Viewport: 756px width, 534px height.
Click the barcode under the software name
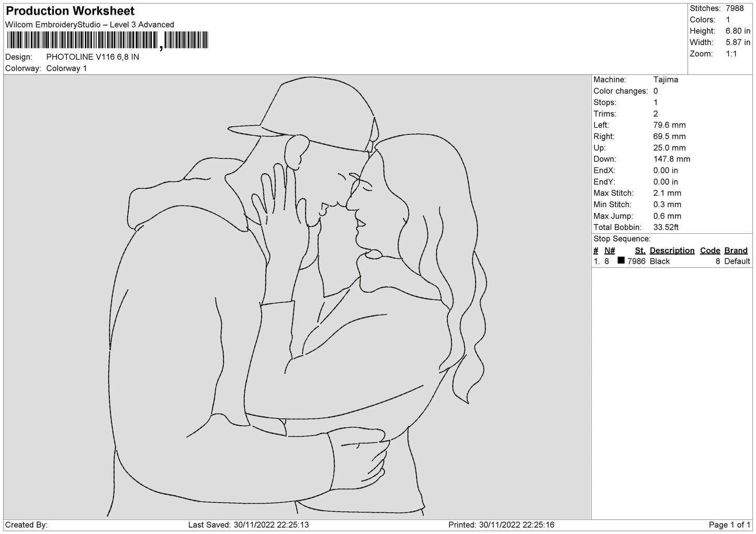tap(107, 40)
